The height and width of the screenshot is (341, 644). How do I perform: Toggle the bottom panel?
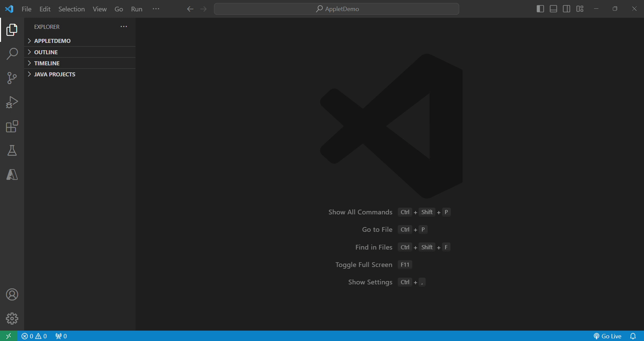(553, 9)
